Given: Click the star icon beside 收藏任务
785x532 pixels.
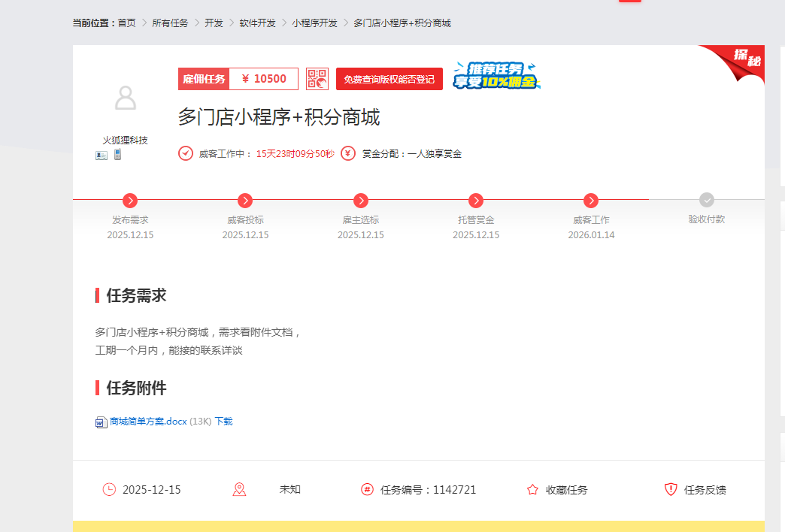Looking at the screenshot, I should pos(531,489).
